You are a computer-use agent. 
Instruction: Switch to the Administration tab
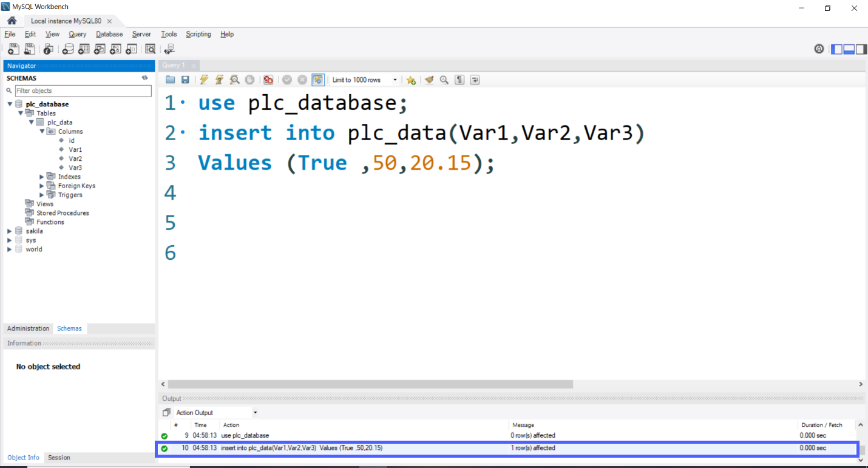(28, 328)
